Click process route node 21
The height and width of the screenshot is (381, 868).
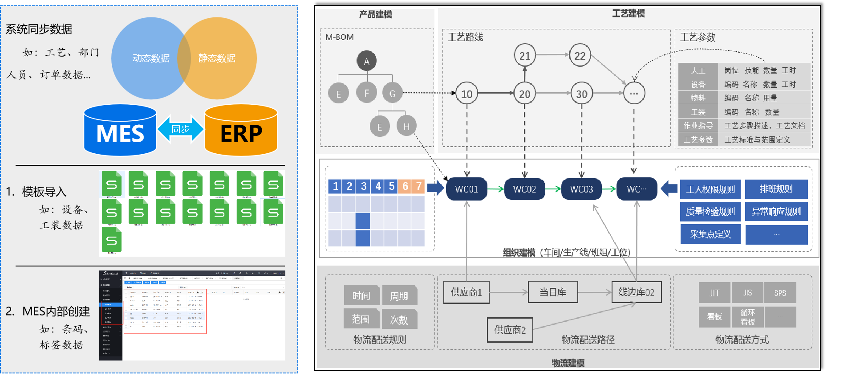pyautogui.click(x=524, y=56)
